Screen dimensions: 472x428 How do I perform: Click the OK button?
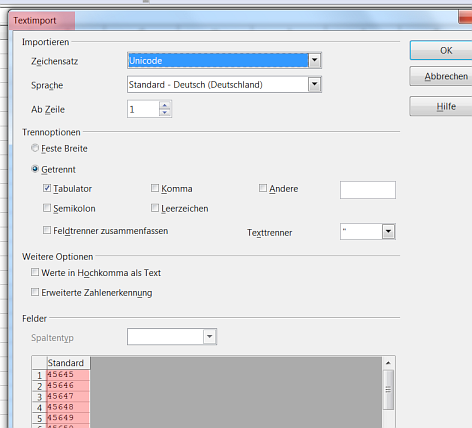[441, 50]
